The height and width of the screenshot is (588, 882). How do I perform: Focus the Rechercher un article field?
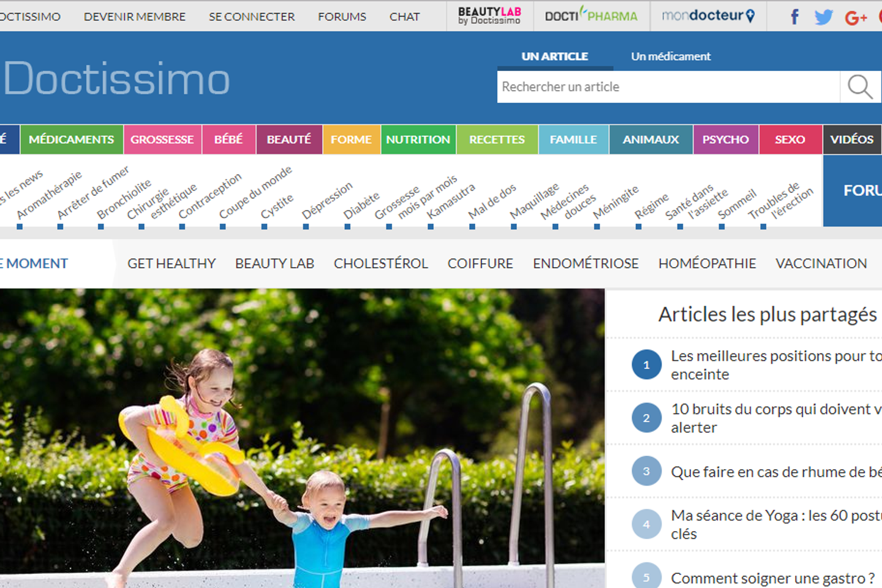click(668, 87)
